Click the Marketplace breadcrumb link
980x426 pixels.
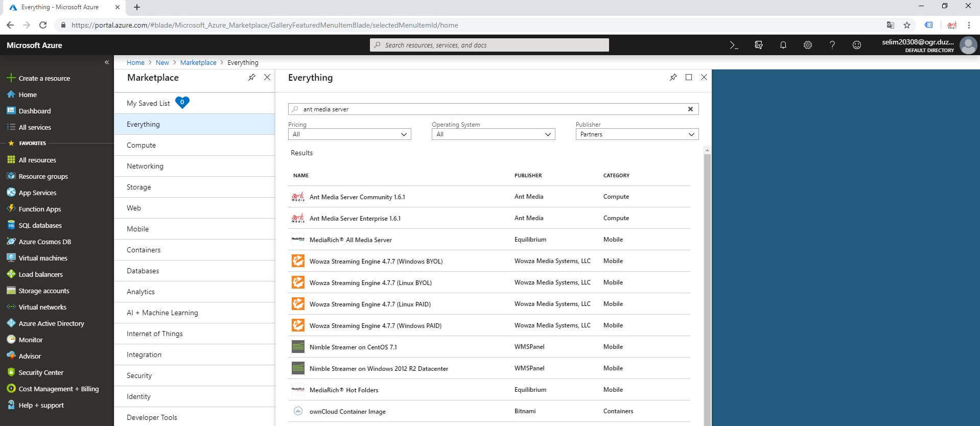tap(198, 62)
